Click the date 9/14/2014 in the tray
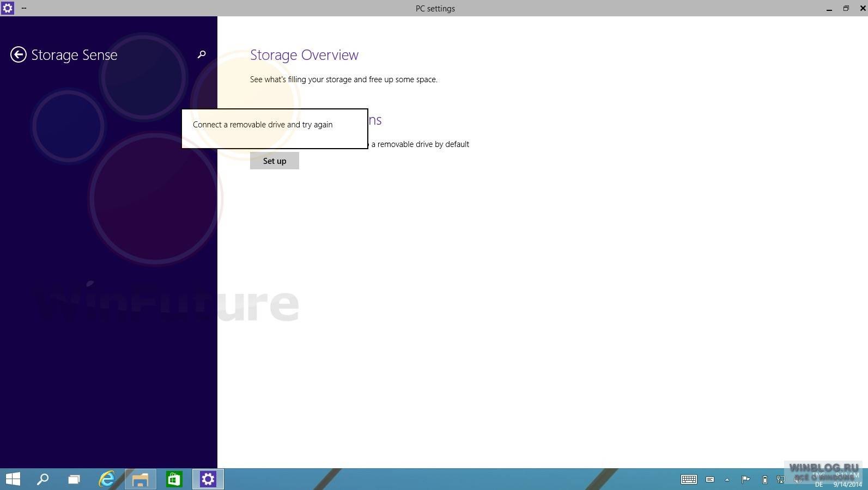868x490 pixels. click(847, 484)
